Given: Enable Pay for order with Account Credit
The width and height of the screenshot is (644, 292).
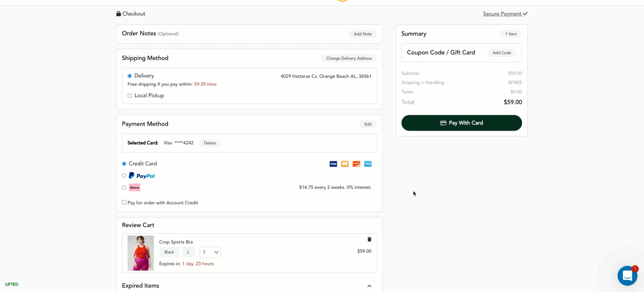Looking at the screenshot, I should 124,202.
